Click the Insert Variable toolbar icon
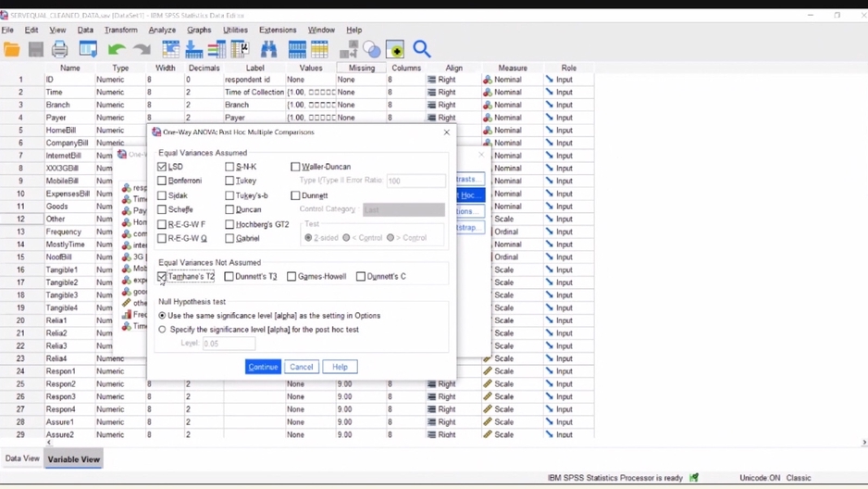Screen dimensions: 868x489 click(x=319, y=50)
